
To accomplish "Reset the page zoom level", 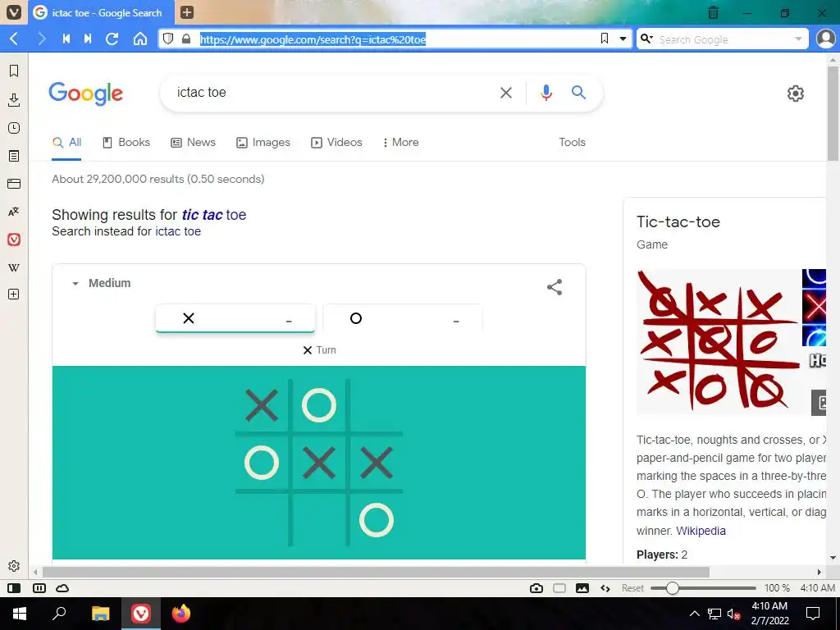I will click(632, 588).
